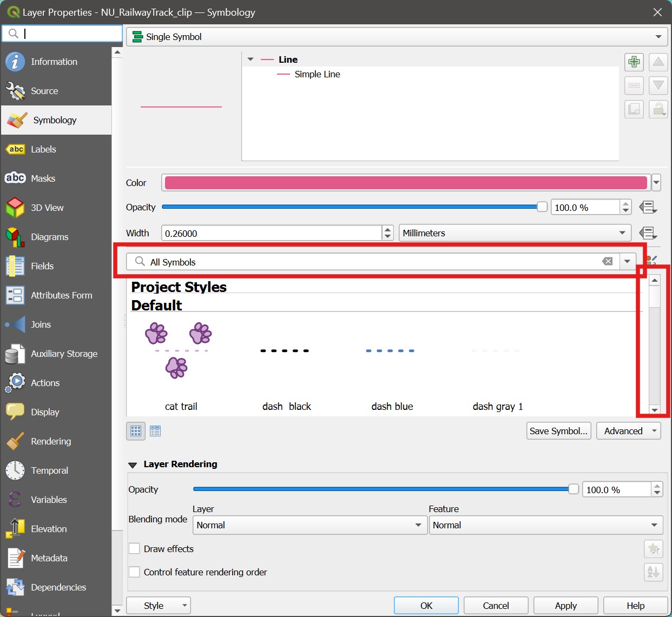Open the color dropdown arrow
Viewport: 672px width, 617px height.
click(656, 183)
